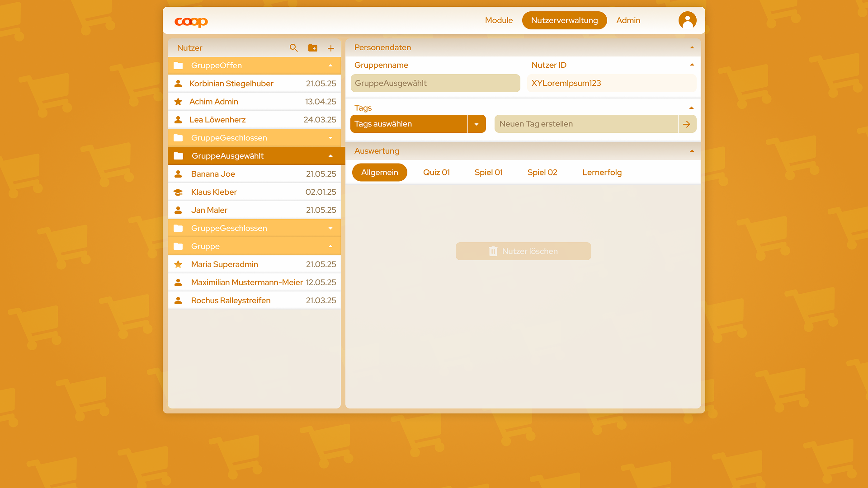868x488 pixels.
Task: Click the star icon beside Maria Superadmin
Action: click(x=178, y=264)
